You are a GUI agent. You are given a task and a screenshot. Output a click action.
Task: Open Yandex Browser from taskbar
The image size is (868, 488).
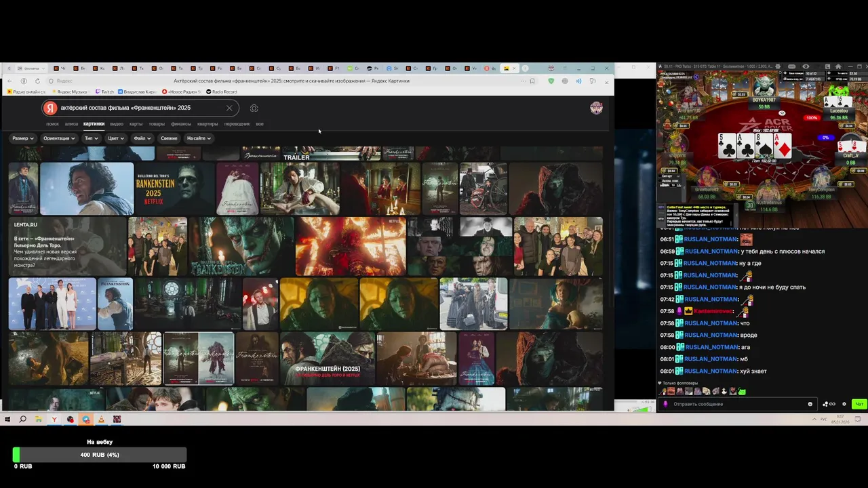coord(54,420)
